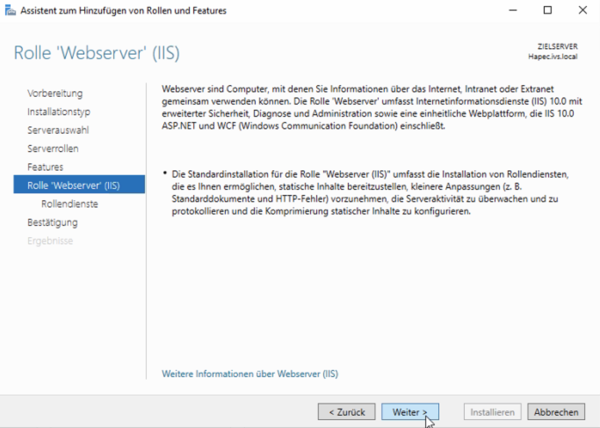Image resolution: width=600 pixels, height=428 pixels.
Task: Go to the Installationstyp step
Action: (x=59, y=112)
